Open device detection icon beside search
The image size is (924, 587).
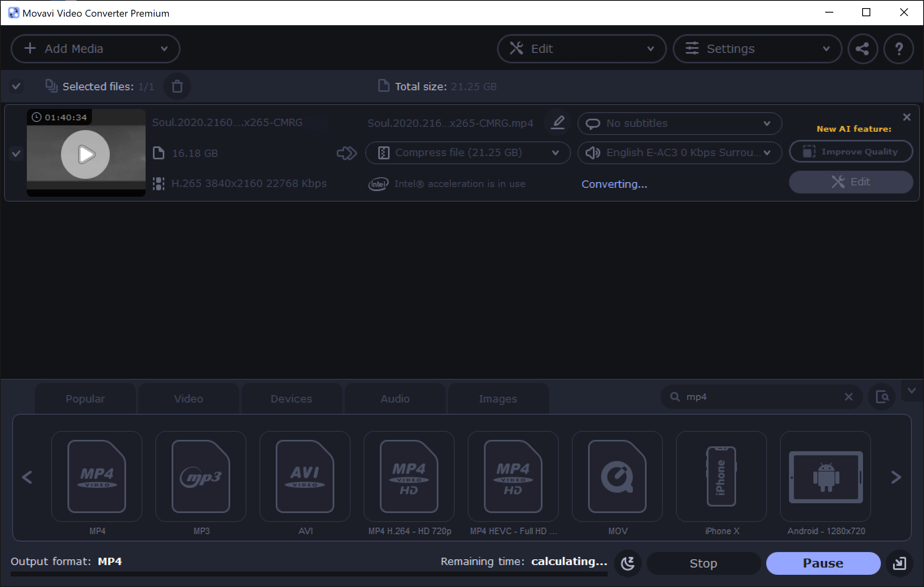coord(882,397)
